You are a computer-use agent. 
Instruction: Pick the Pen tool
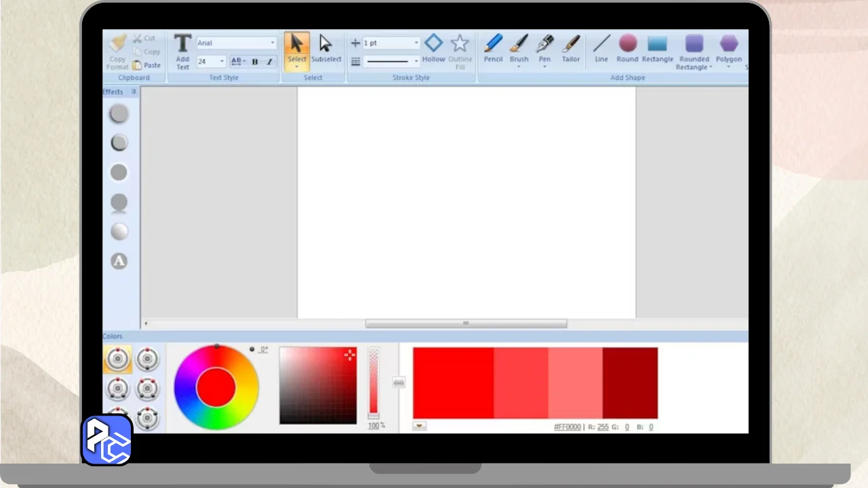545,47
